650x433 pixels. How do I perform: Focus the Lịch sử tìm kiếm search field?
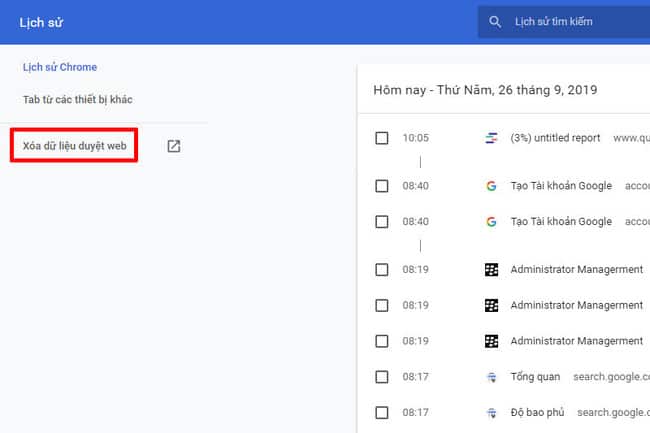[564, 22]
